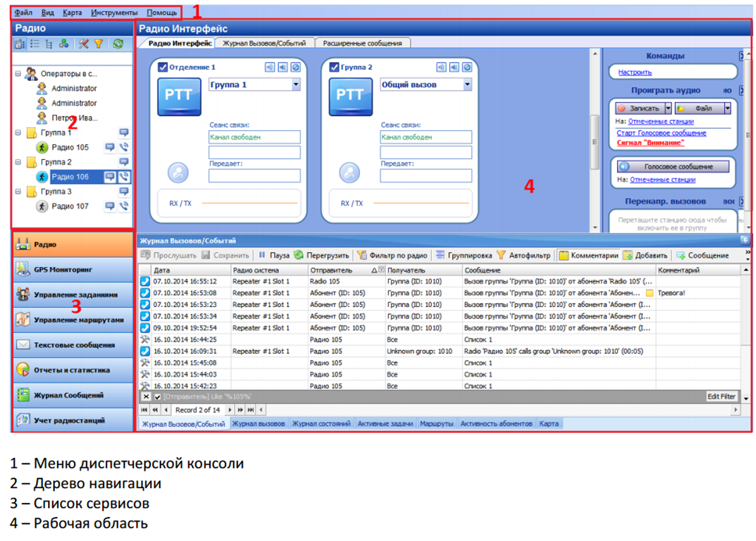Click the message icon next to Радио 107
This screenshot has width=756, height=541.
[110, 206]
